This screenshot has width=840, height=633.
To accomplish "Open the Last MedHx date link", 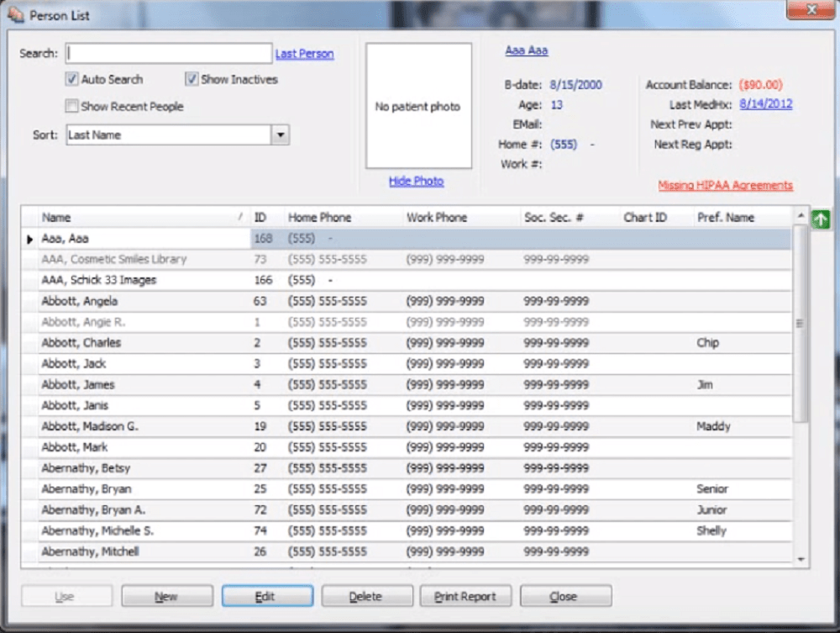I will click(765, 104).
